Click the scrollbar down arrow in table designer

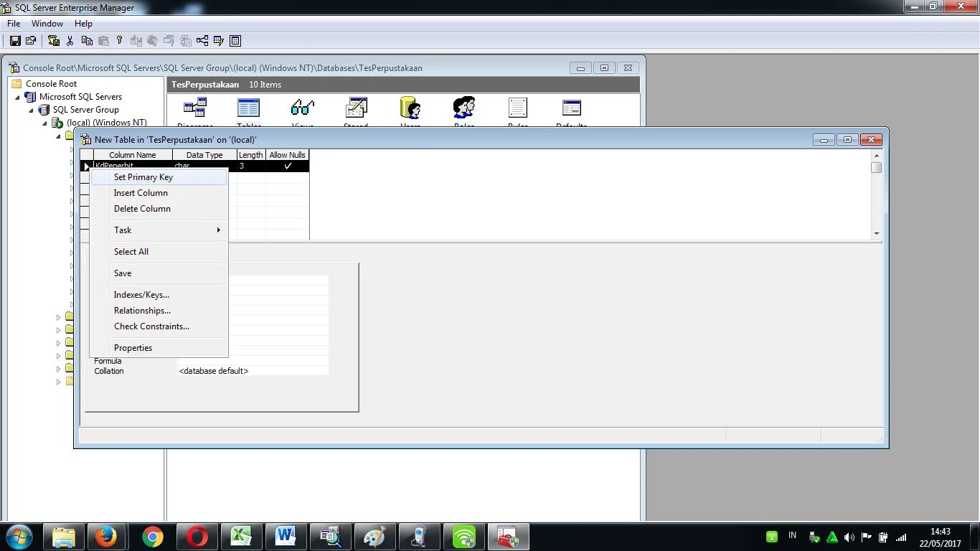pyautogui.click(x=877, y=234)
